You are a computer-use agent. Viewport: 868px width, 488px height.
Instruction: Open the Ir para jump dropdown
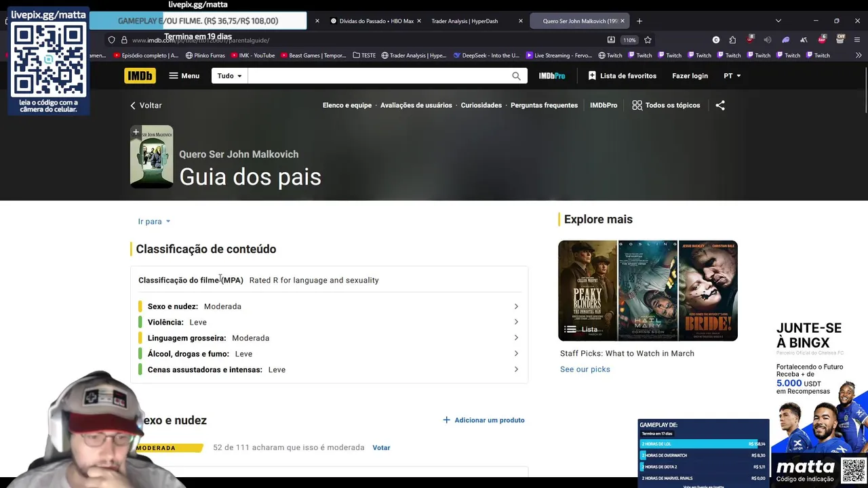pyautogui.click(x=154, y=222)
